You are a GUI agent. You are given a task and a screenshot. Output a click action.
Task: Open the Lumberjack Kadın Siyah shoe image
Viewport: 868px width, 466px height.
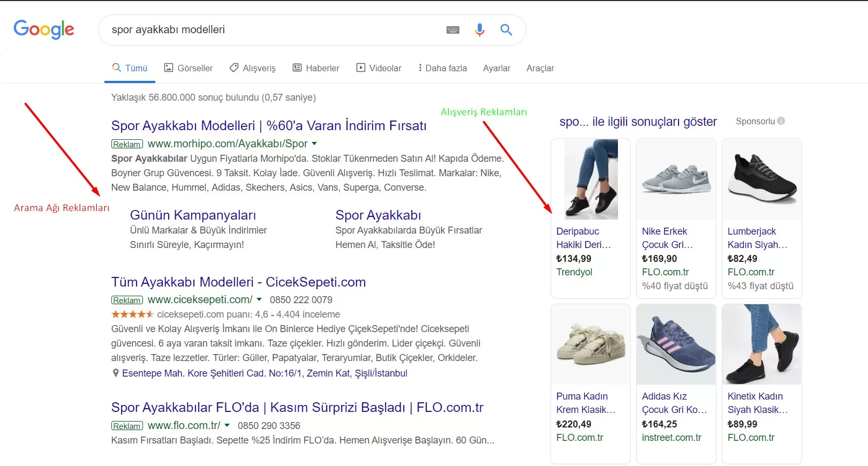coord(762,179)
